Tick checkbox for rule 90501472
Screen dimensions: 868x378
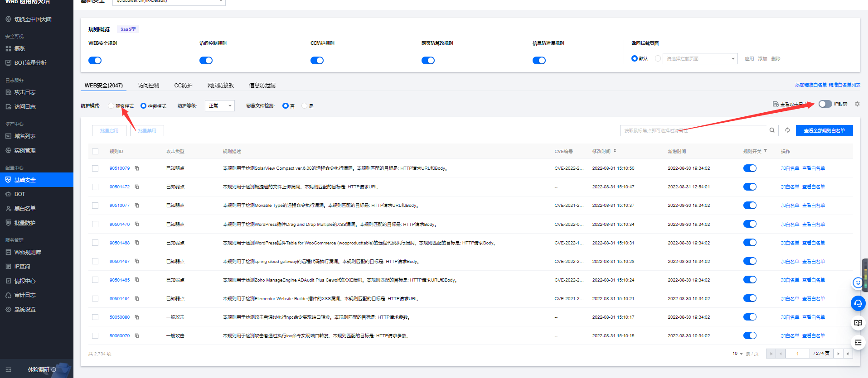point(95,187)
